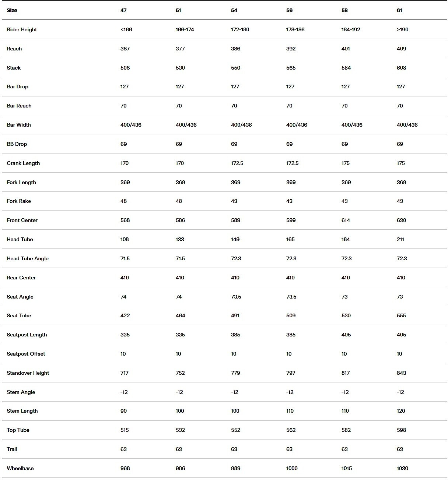Screen dimensions: 448x480
Task: Select the Trail row label
Action: tap(12, 449)
